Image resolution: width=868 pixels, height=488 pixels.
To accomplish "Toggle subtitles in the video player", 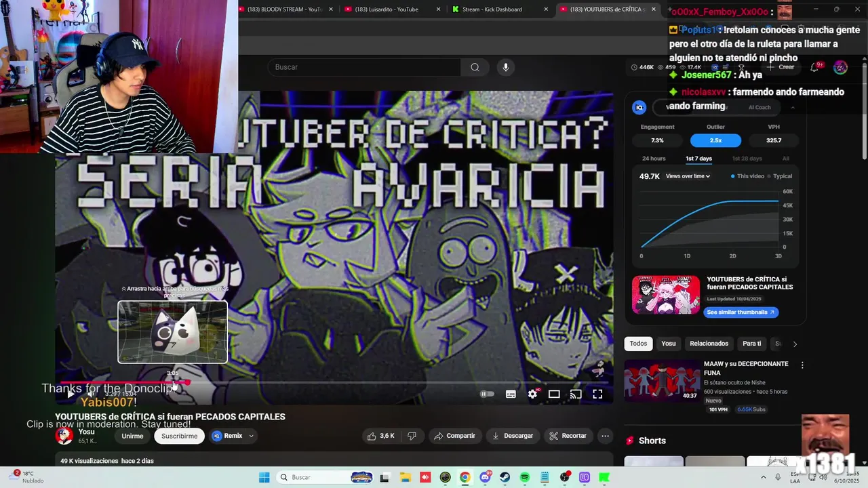I will point(511,394).
